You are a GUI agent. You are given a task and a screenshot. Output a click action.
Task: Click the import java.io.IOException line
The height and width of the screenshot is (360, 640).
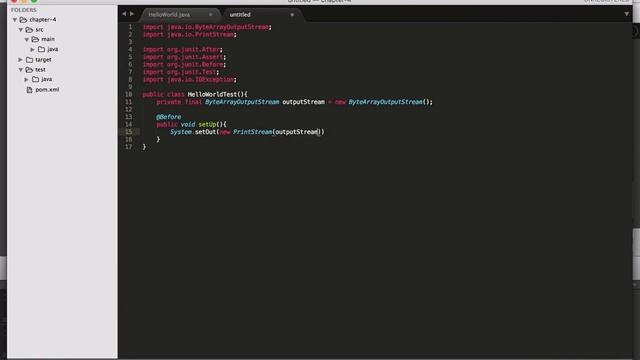pos(189,80)
